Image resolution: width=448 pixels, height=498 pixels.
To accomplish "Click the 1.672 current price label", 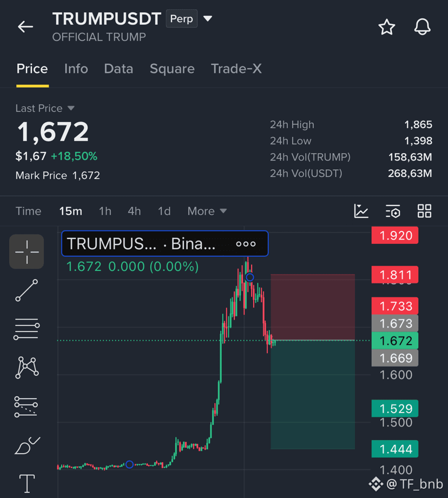I will coord(395,341).
